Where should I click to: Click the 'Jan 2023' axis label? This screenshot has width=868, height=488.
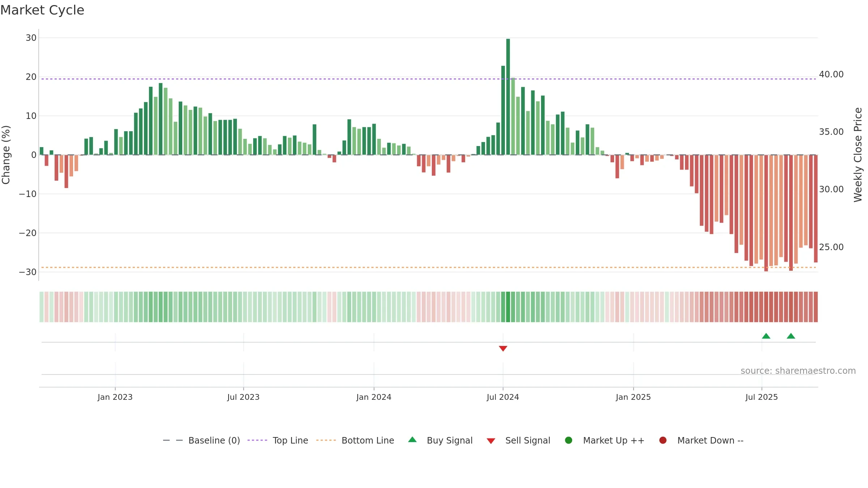click(x=115, y=397)
